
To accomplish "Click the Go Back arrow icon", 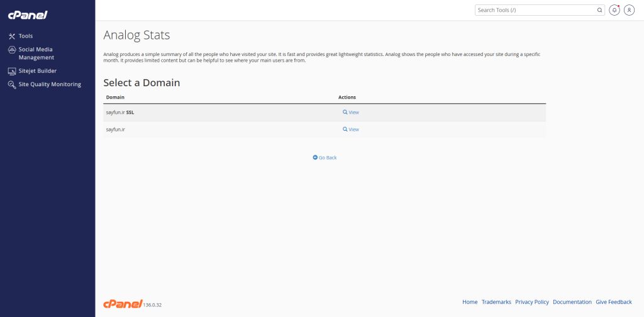I will click(315, 157).
